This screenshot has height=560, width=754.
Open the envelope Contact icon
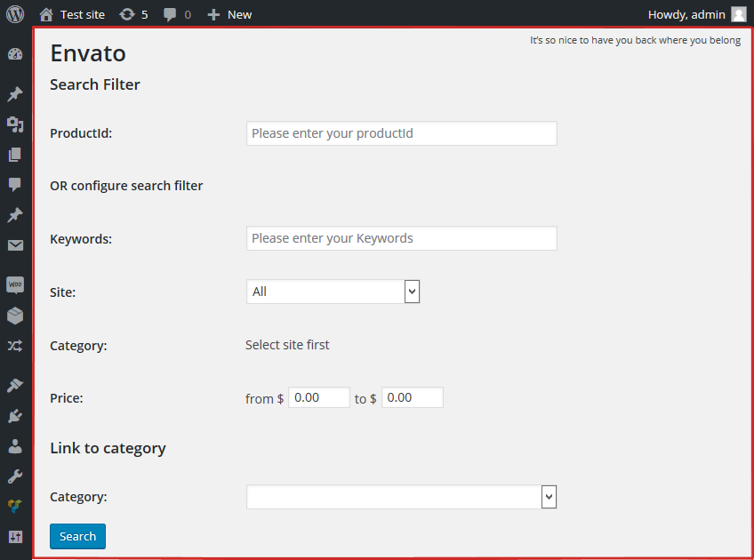point(15,245)
